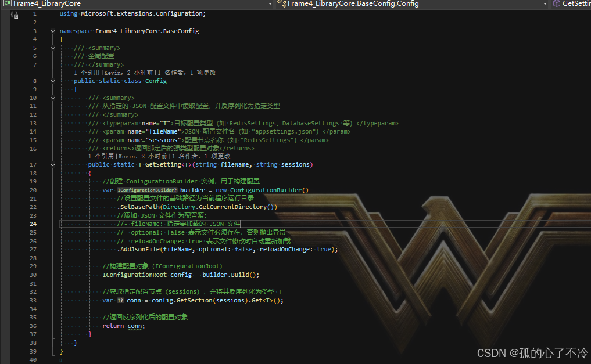
Task: Click line number 17 in the margin
Action: (33, 164)
